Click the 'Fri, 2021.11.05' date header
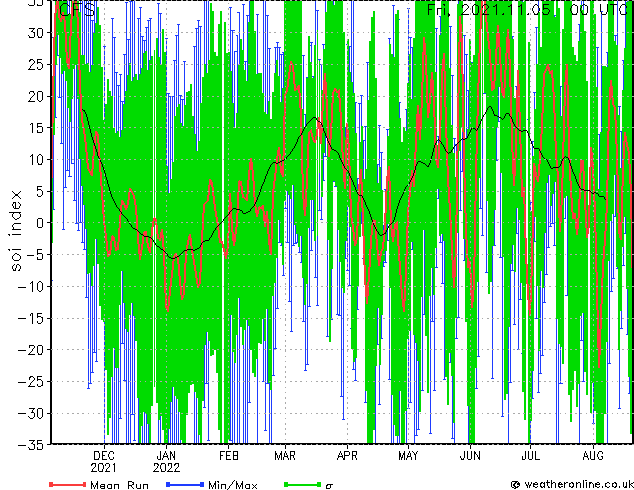Image resolution: width=634 pixels, height=490 pixels. tap(488, 9)
